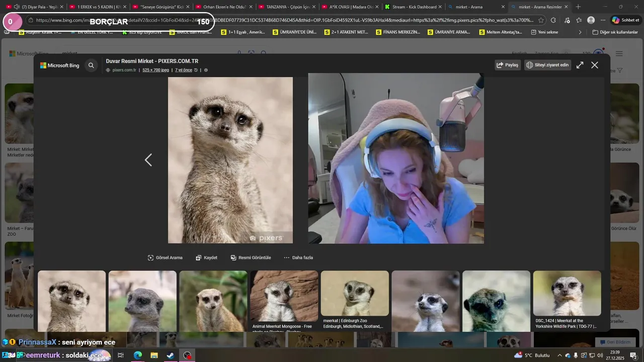Image resolution: width=644 pixels, height=362 pixels.
Task: Open the Duvar Resmi Mirket title link
Action: point(152,61)
